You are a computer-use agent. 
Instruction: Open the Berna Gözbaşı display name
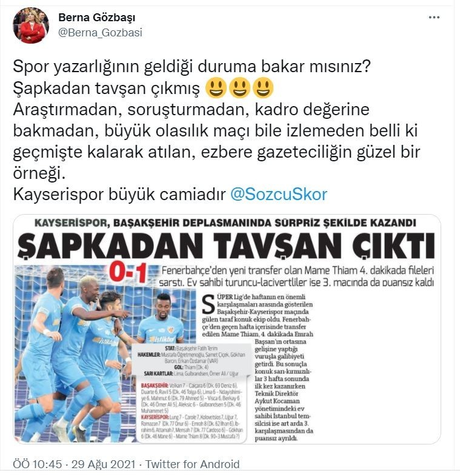click(x=97, y=18)
